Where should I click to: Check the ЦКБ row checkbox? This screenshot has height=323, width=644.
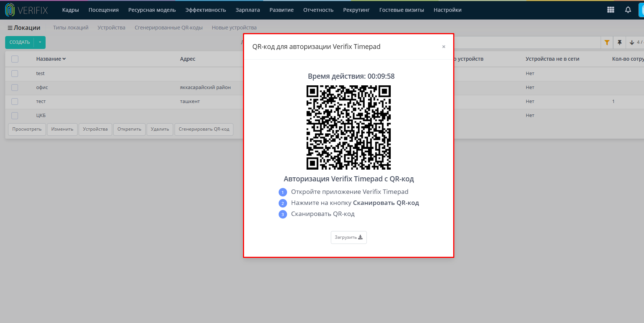[x=15, y=116]
